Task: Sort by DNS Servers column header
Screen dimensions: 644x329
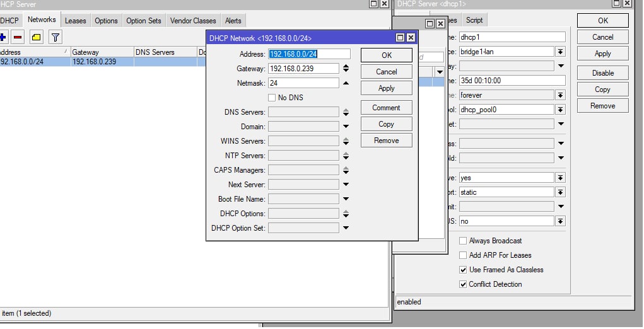Action: tap(165, 52)
